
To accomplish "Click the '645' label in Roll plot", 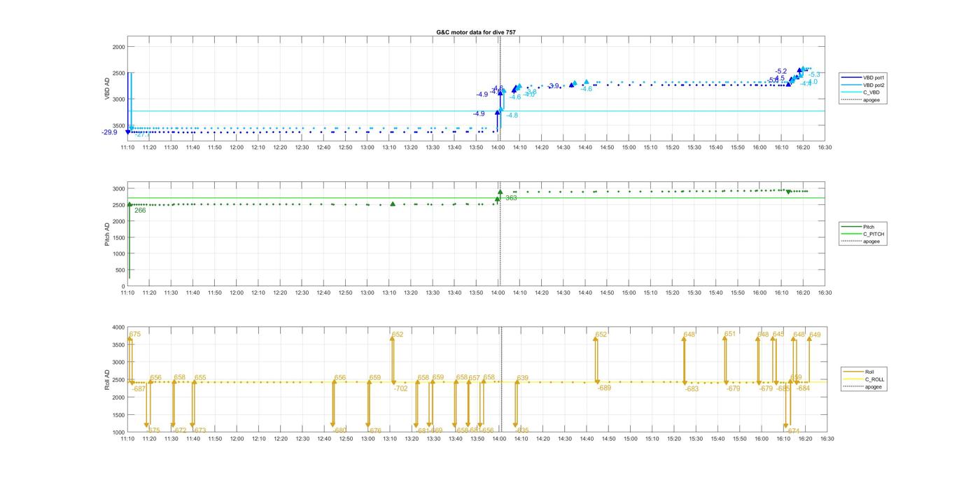I will [x=778, y=334].
